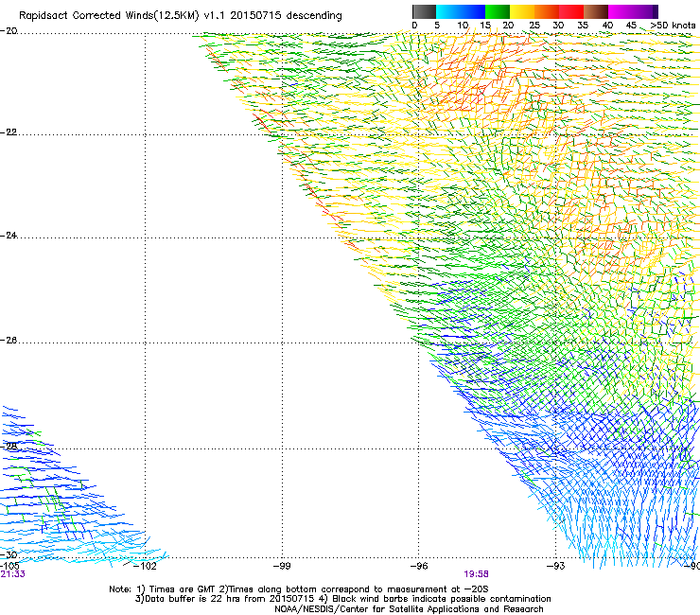
Task: Click the longitude label -99
Action: click(x=282, y=567)
